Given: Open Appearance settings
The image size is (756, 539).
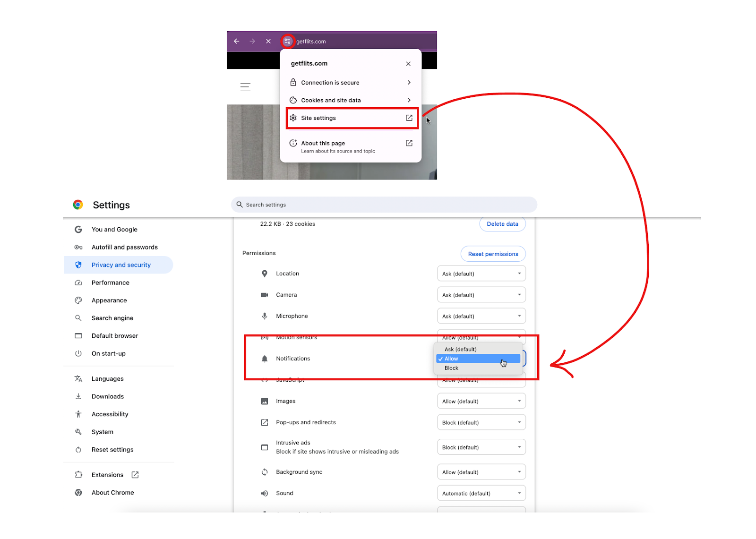Looking at the screenshot, I should point(118,300).
